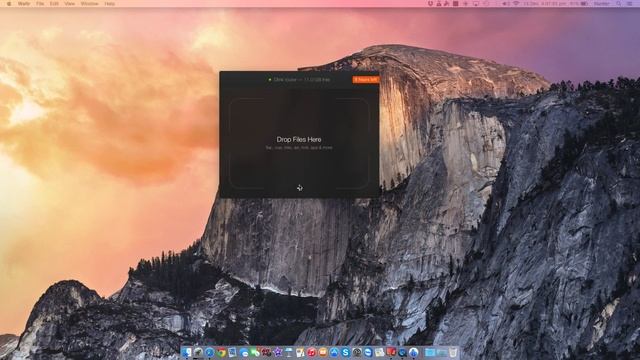Open Keynote from the Dock
This screenshot has width=640, height=360.
click(x=289, y=352)
